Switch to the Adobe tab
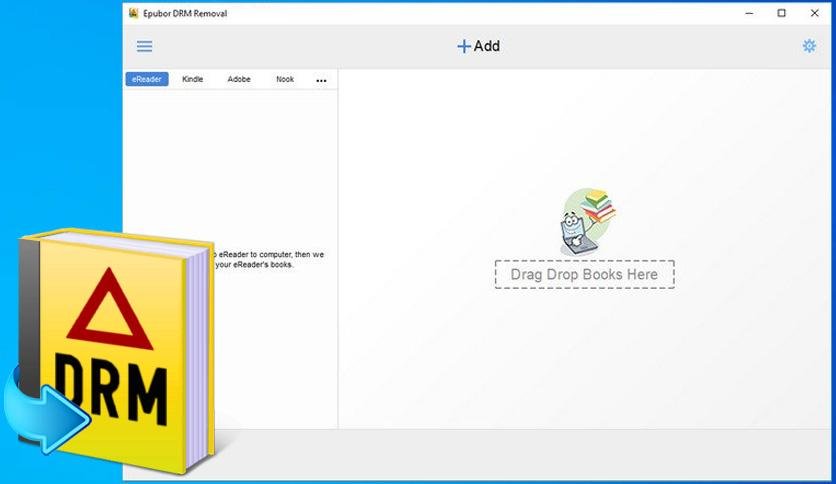The height and width of the screenshot is (484, 836). coord(239,79)
